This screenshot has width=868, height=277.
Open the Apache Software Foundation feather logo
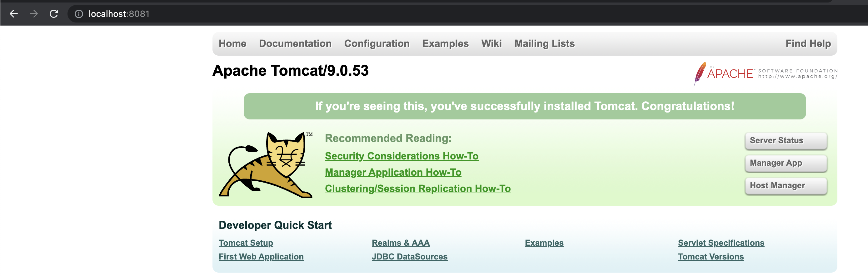coord(765,74)
